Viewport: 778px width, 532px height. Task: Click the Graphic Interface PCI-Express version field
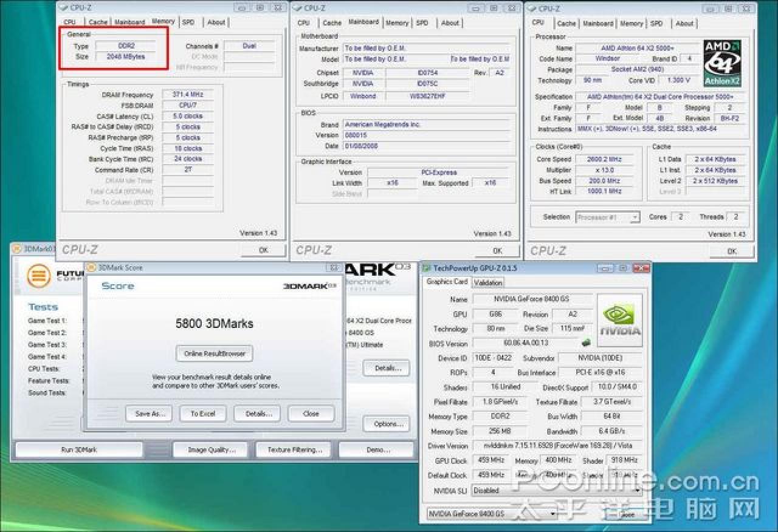pos(438,172)
